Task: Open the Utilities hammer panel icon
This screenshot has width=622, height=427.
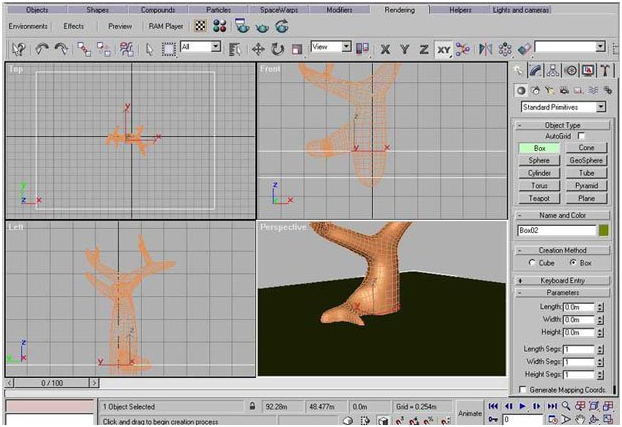Action: 605,70
